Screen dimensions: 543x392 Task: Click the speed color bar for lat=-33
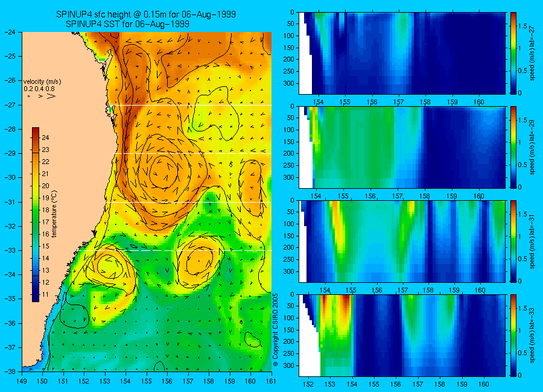[513, 335]
